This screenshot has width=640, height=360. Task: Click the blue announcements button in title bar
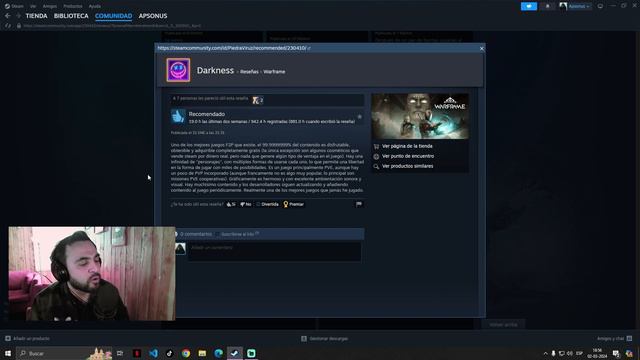529,6
